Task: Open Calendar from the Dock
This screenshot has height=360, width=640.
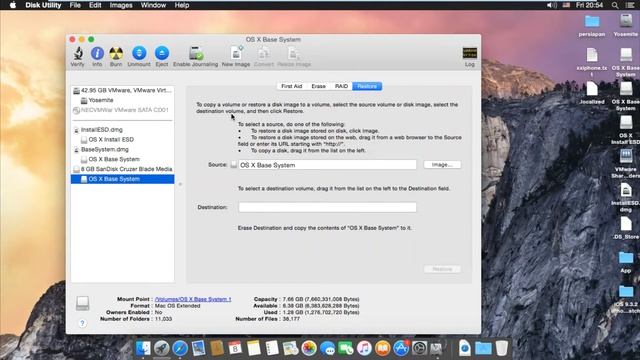Action: (235, 348)
